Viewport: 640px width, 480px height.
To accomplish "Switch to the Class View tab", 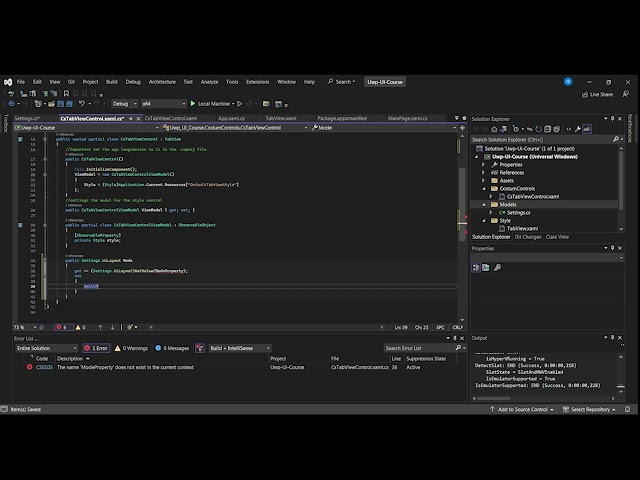I will [557, 237].
